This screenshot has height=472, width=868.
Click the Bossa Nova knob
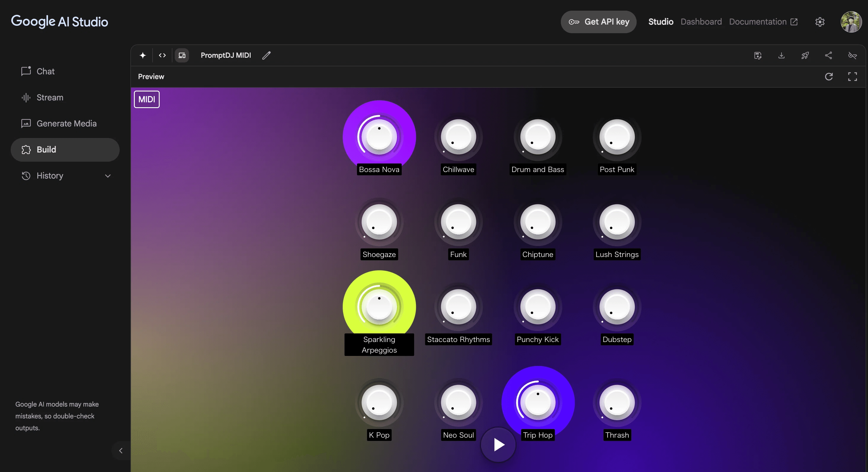click(379, 137)
